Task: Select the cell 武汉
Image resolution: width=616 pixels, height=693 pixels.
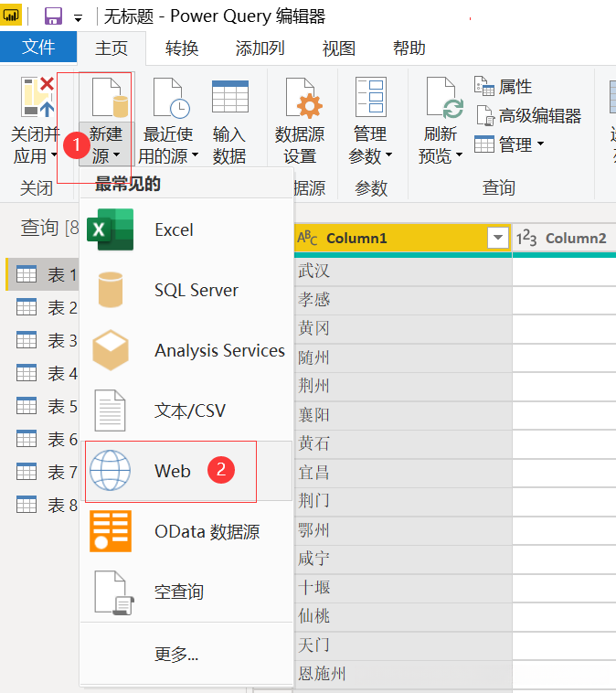Action: (x=403, y=271)
